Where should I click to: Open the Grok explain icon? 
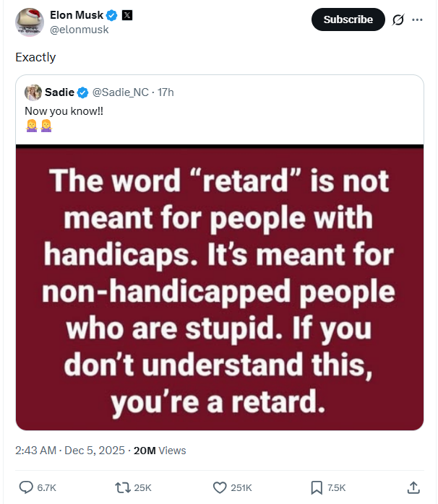pos(397,19)
